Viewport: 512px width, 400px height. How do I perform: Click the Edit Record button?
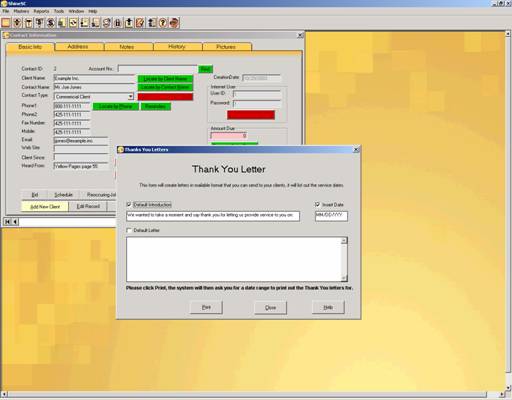coord(88,207)
